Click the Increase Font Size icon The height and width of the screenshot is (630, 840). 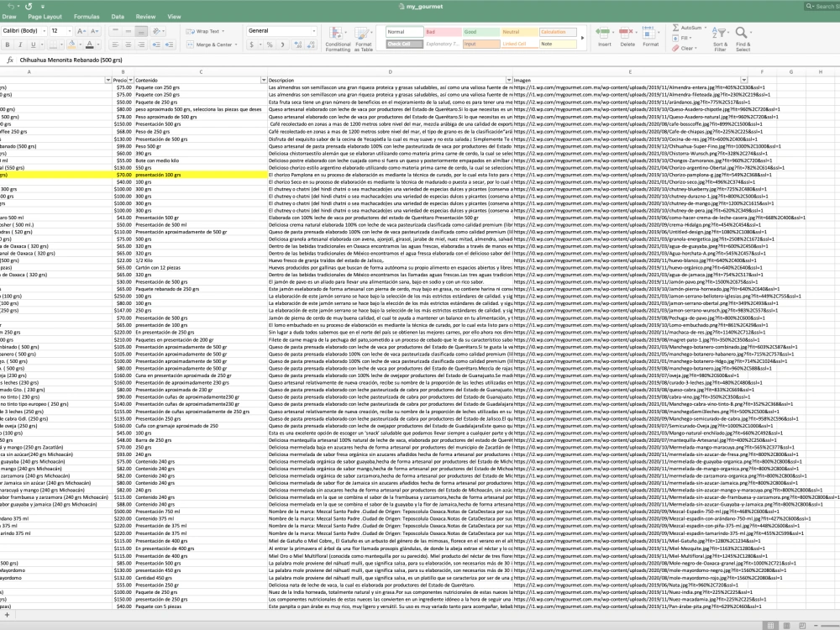pos(81,31)
